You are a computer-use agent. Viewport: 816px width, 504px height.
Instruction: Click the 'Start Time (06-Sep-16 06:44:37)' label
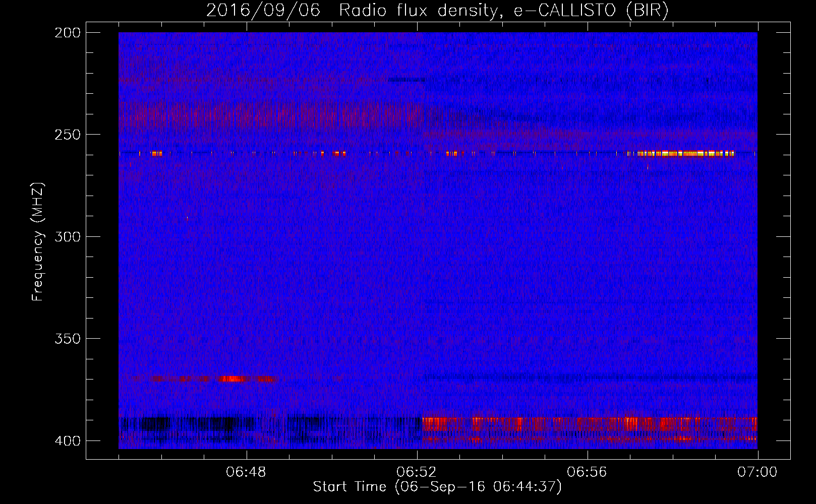point(437,487)
